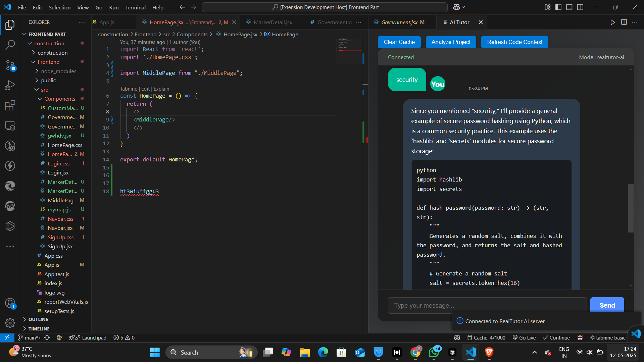Screen dimensions: 644x362
Task: Open Google Chrome from taskbar
Action: click(x=415, y=352)
